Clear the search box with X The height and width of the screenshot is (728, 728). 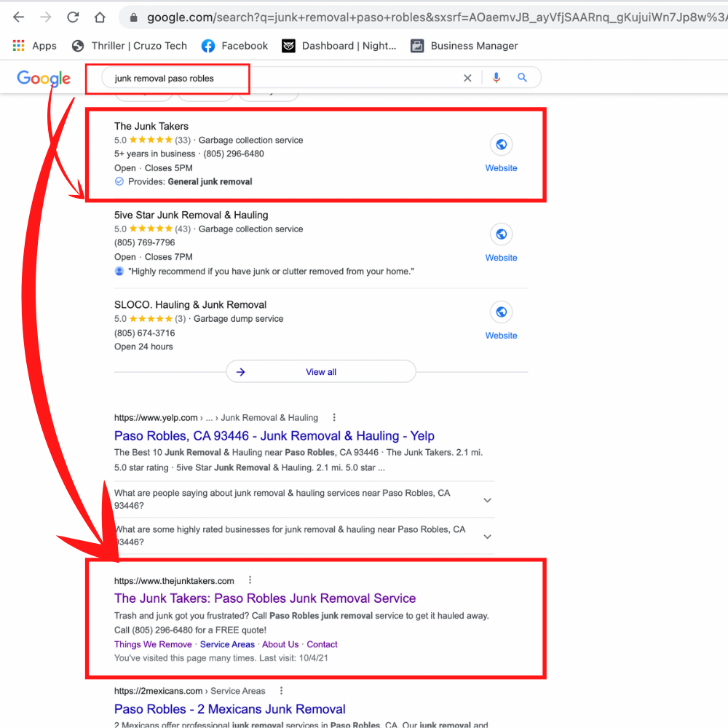point(467,78)
